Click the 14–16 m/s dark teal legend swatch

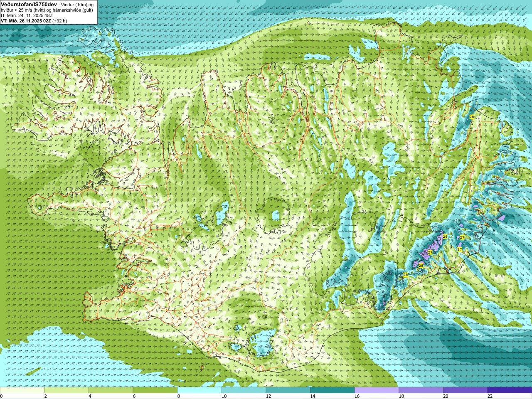tap(332, 390)
